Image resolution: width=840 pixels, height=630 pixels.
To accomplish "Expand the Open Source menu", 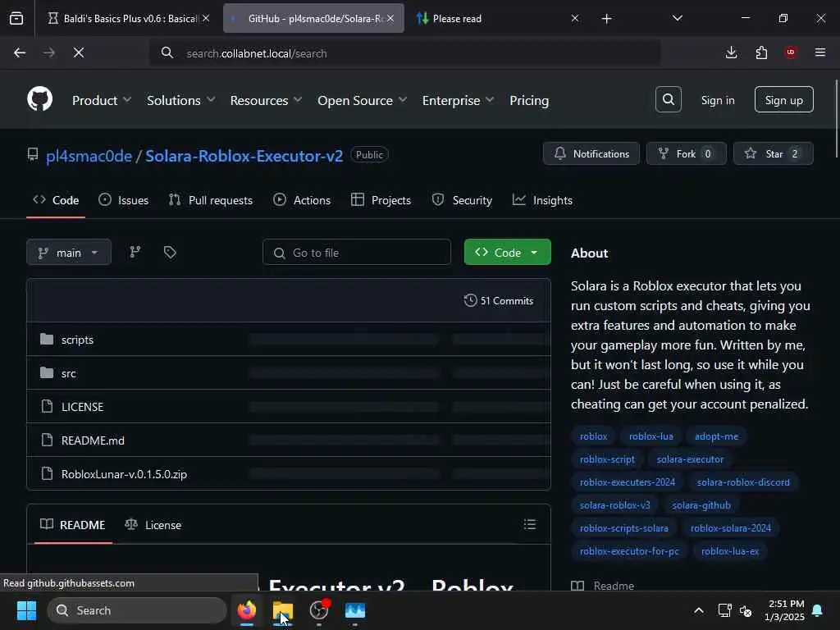I will 362,100.
